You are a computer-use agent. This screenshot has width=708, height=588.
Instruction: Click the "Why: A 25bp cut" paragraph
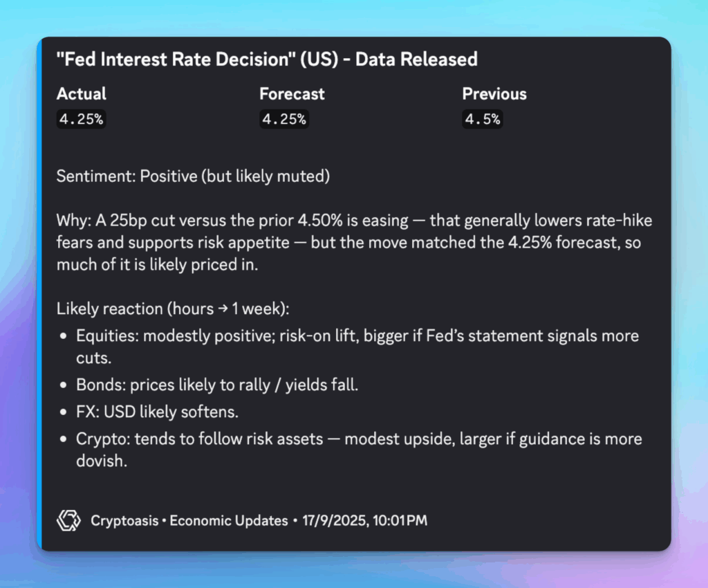pyautogui.click(x=354, y=243)
